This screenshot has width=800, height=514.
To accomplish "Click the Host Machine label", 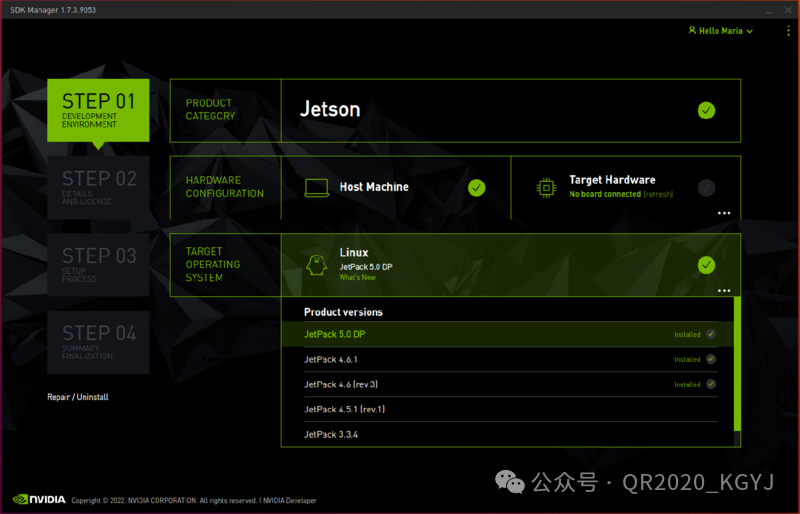I will pyautogui.click(x=374, y=187).
